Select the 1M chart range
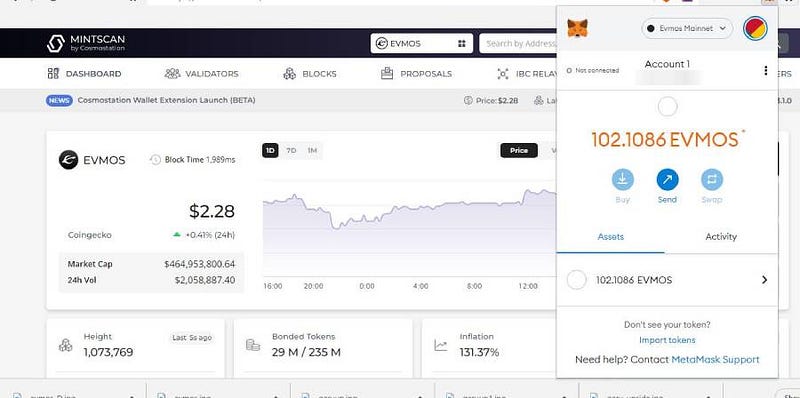800x398 pixels. click(x=312, y=151)
